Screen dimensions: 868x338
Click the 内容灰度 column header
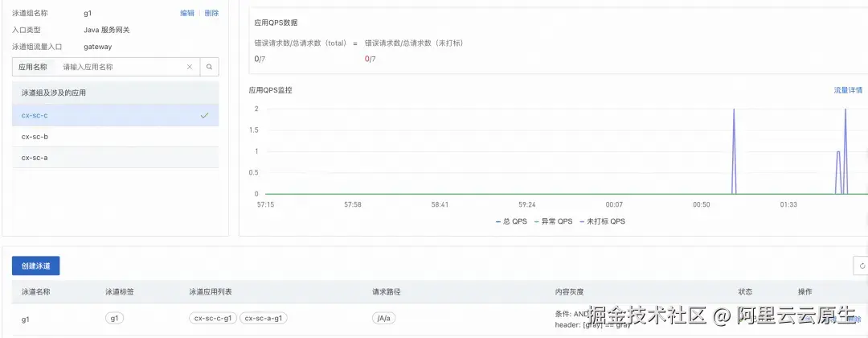[x=569, y=291]
